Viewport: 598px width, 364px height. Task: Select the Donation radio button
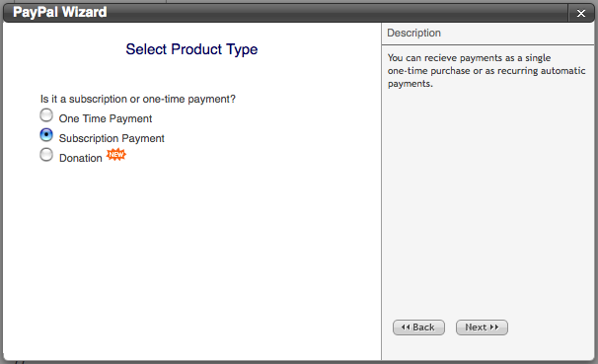tap(46, 155)
